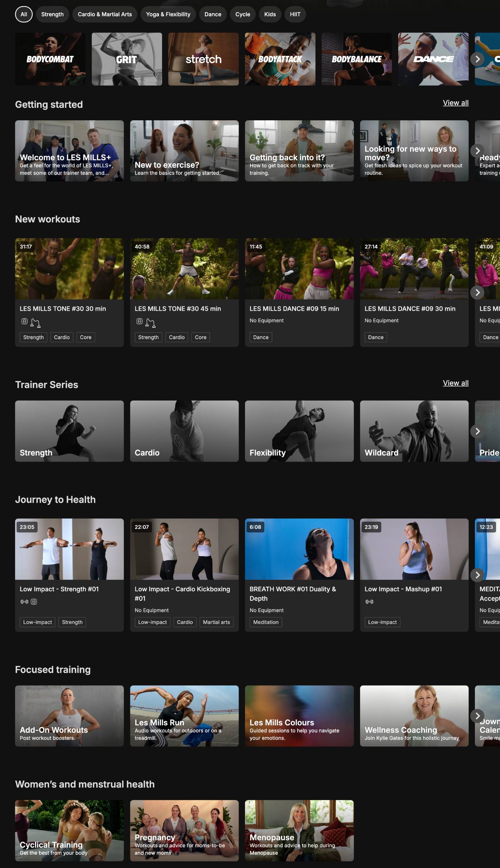Click Strength tag on Low Impact - Strength #01
This screenshot has height=868, width=500.
click(72, 622)
